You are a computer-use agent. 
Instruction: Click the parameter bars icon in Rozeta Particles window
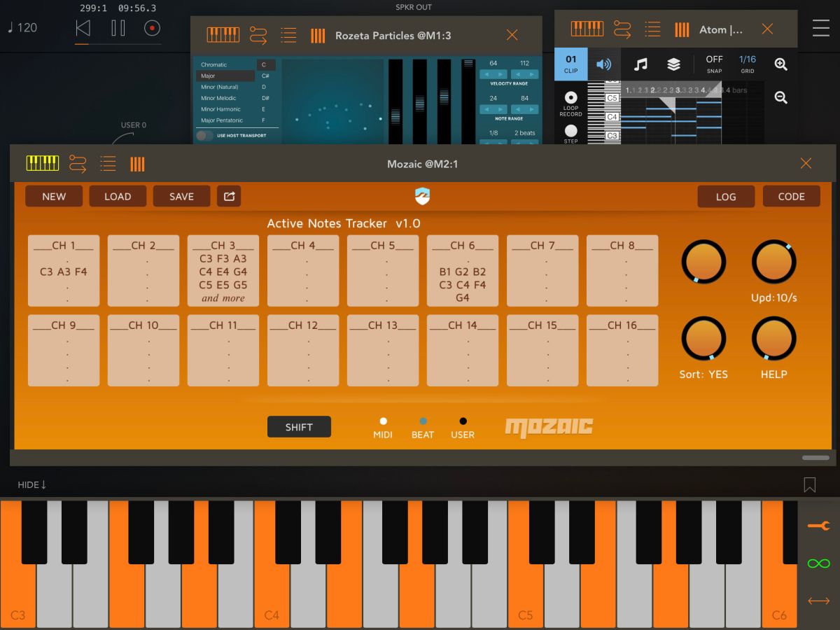point(318,35)
